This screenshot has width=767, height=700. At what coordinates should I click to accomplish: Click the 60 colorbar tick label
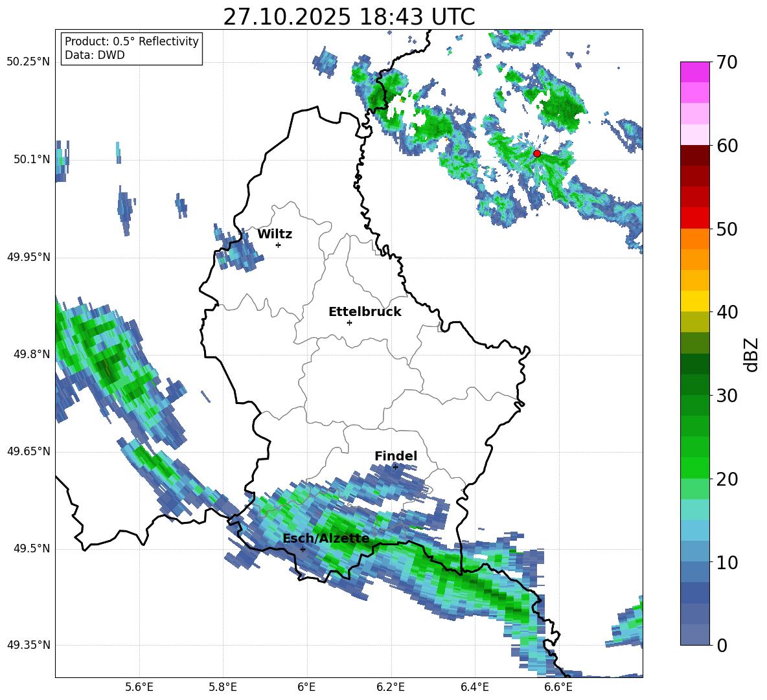[x=727, y=146]
